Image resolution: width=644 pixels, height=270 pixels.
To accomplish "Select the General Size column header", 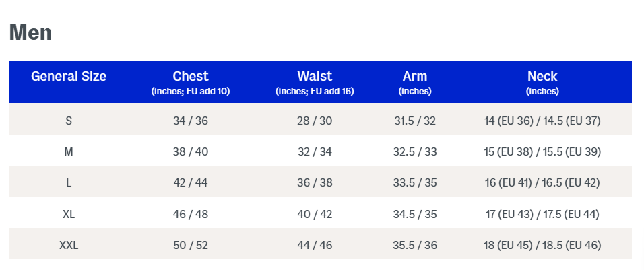I will click(69, 77).
